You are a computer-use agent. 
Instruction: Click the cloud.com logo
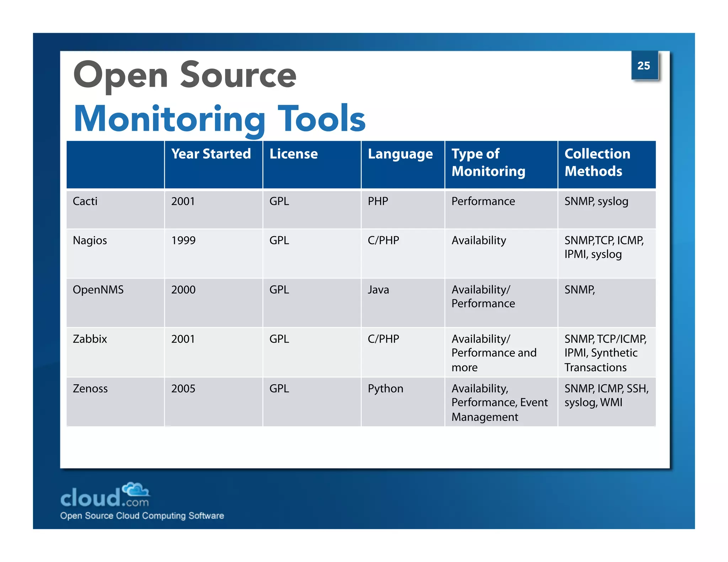pos(106,495)
